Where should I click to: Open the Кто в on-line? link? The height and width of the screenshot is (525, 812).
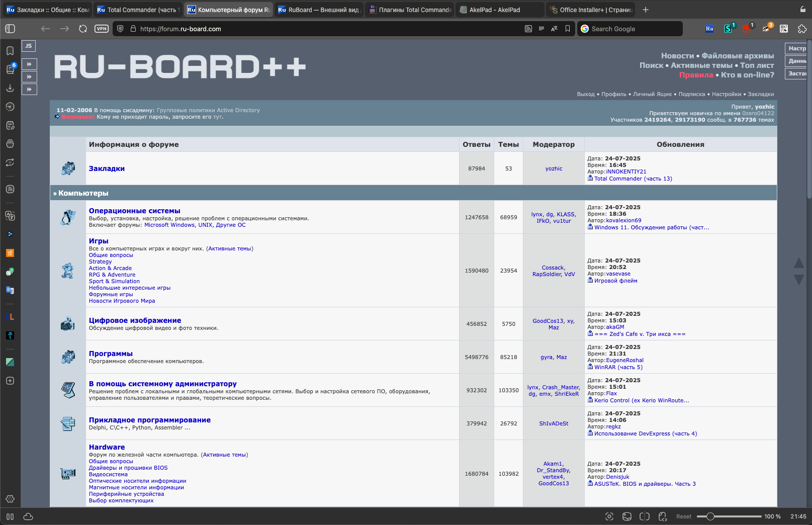point(748,75)
